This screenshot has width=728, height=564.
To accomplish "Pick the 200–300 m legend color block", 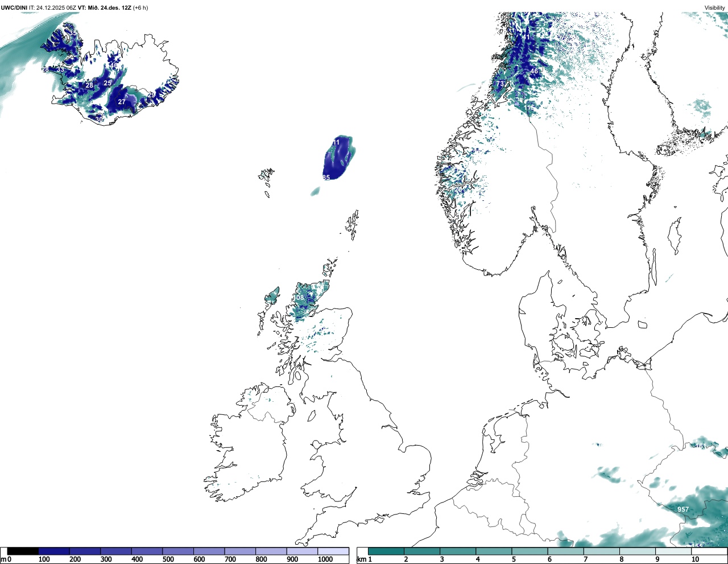I will [85, 551].
